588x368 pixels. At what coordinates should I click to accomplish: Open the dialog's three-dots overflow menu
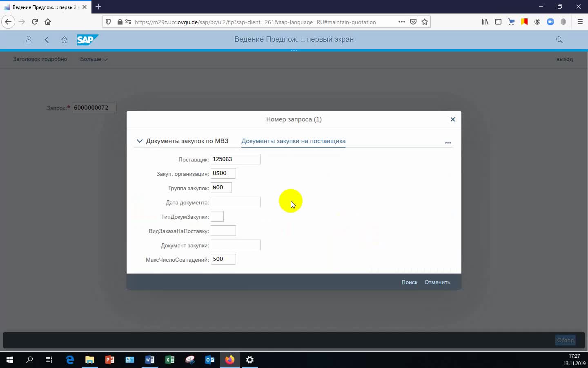[448, 143]
